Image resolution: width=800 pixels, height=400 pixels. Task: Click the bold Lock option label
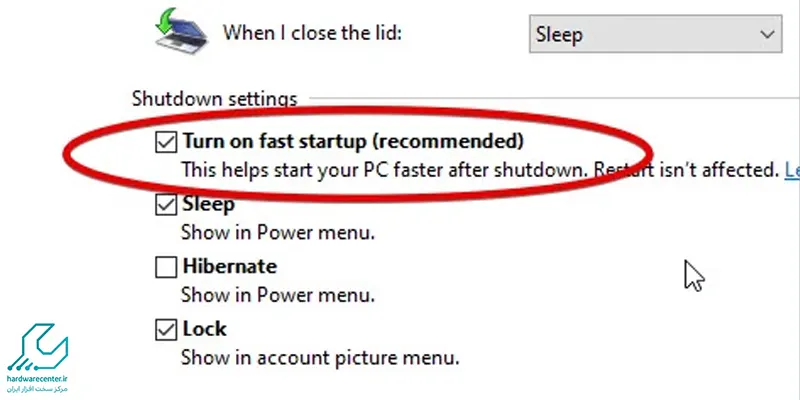pyautogui.click(x=205, y=329)
